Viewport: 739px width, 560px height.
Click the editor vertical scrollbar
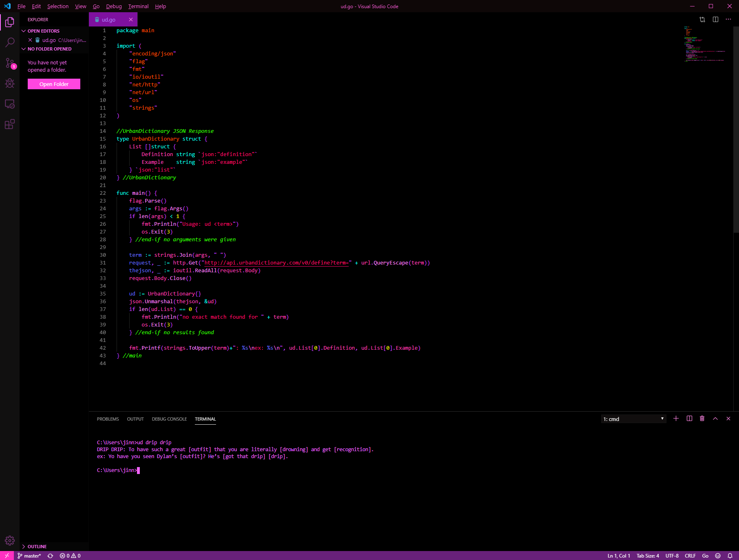pyautogui.click(x=736, y=129)
